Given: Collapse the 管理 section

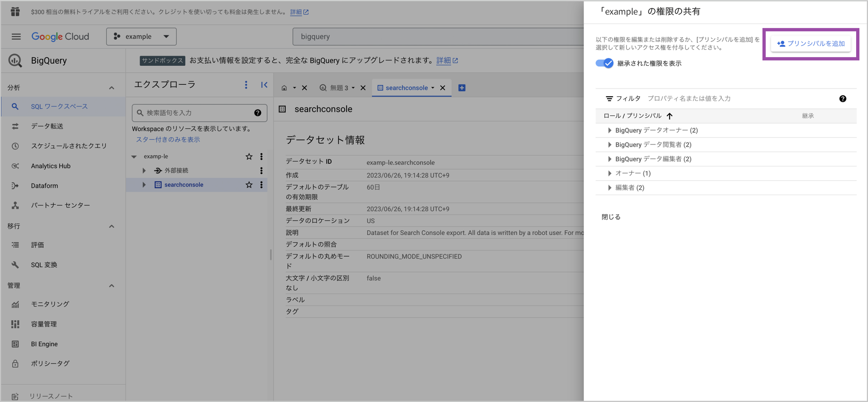Looking at the screenshot, I should (x=111, y=285).
